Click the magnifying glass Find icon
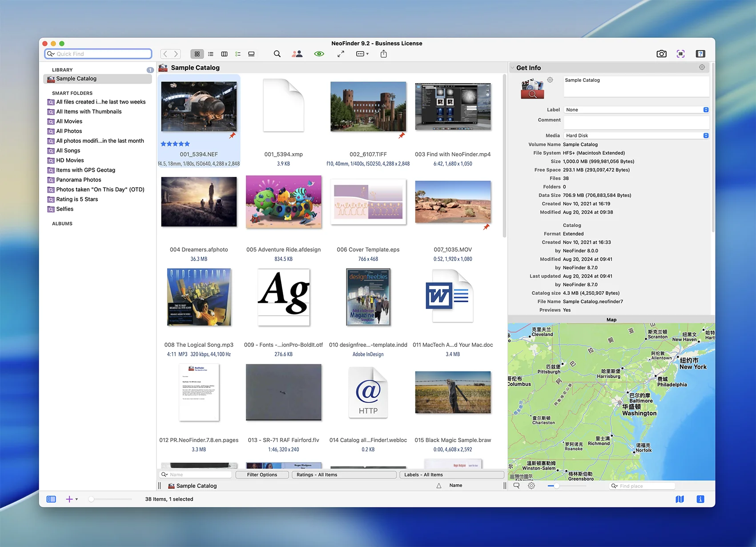Viewport: 756px width, 547px height. tap(277, 54)
